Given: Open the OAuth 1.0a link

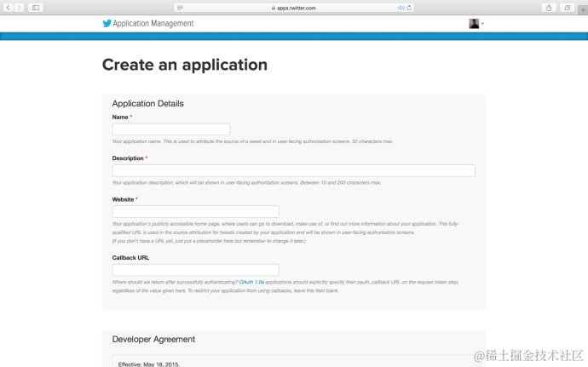Looking at the screenshot, I should (251, 282).
